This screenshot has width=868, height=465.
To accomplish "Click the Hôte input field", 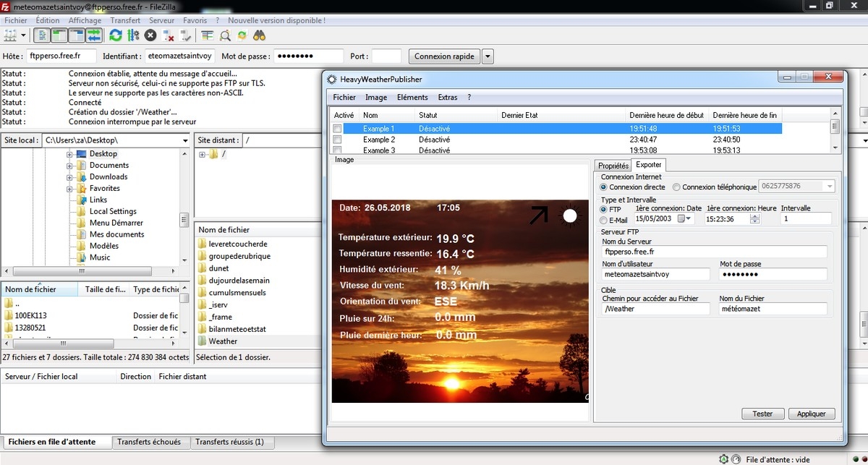I will pos(62,56).
